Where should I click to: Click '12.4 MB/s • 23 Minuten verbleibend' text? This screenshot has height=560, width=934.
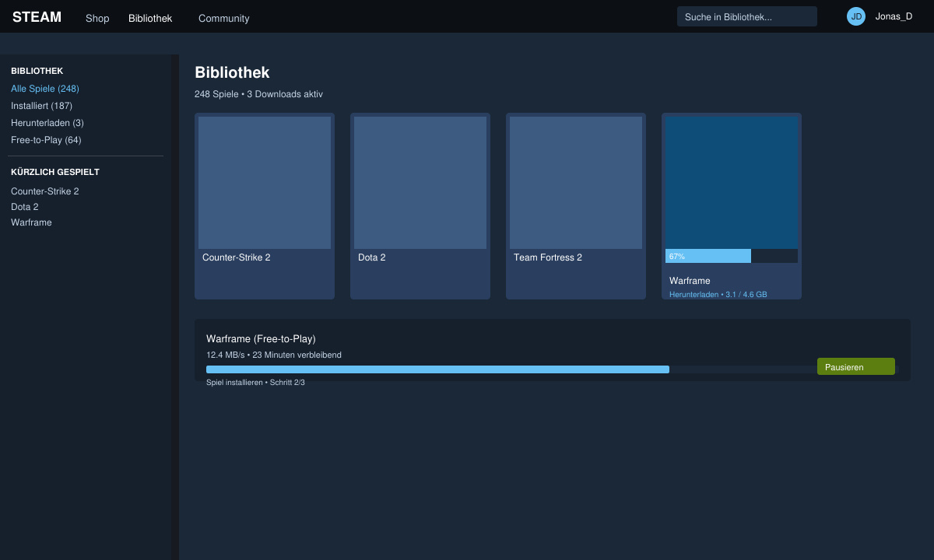click(274, 355)
